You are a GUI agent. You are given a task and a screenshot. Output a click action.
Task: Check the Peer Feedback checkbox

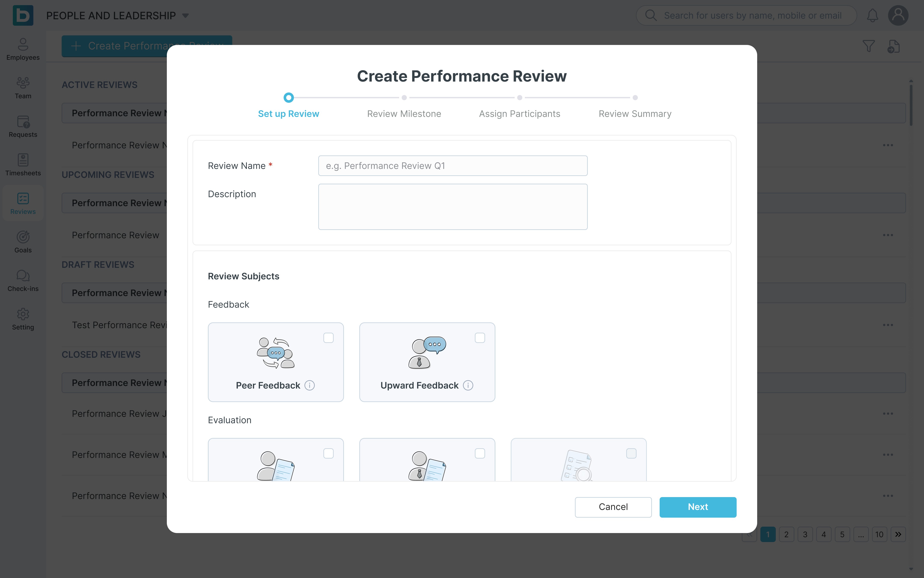pos(328,338)
